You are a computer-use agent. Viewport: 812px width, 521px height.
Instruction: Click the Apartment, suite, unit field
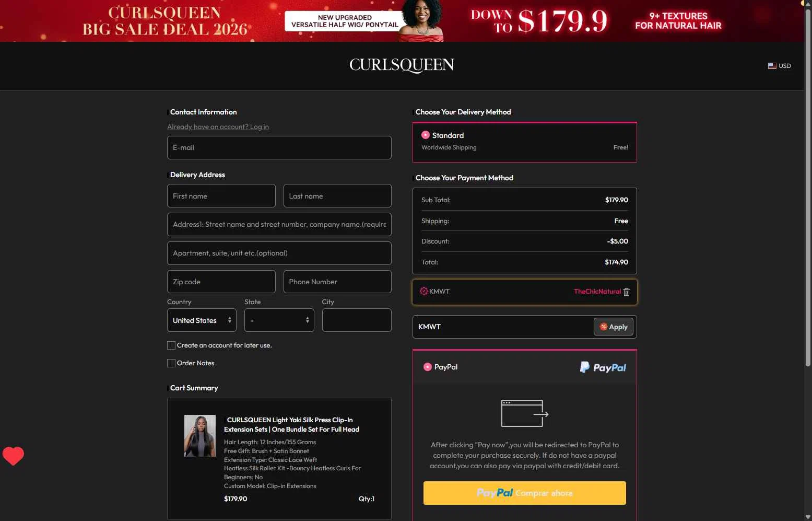coord(279,253)
